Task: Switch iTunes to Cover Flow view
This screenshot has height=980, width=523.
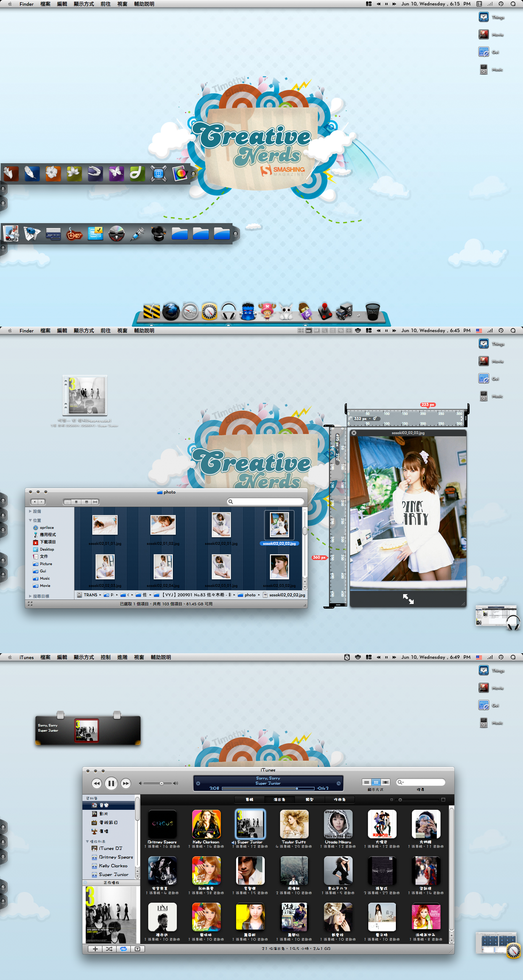Action: coord(386,782)
